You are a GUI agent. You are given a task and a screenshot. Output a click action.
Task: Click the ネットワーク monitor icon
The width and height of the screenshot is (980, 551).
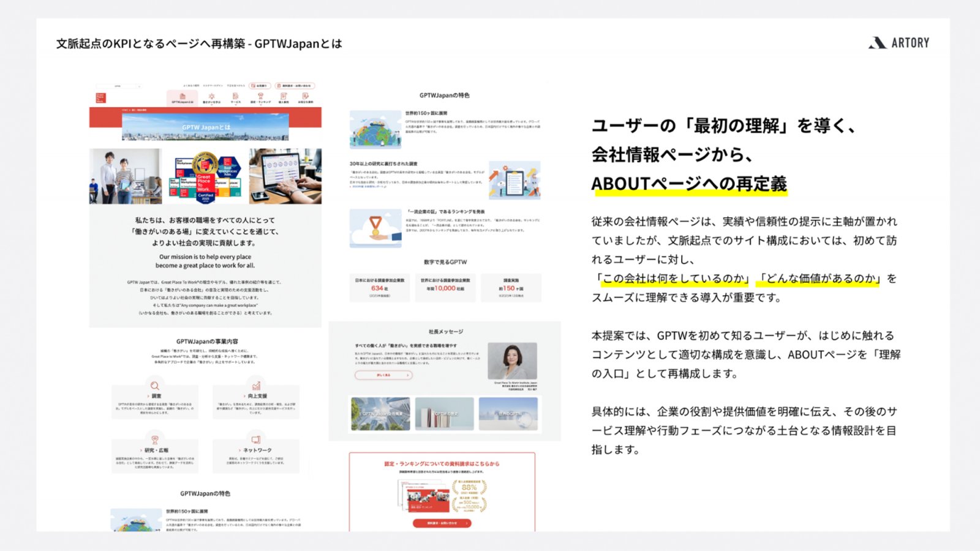256,440
